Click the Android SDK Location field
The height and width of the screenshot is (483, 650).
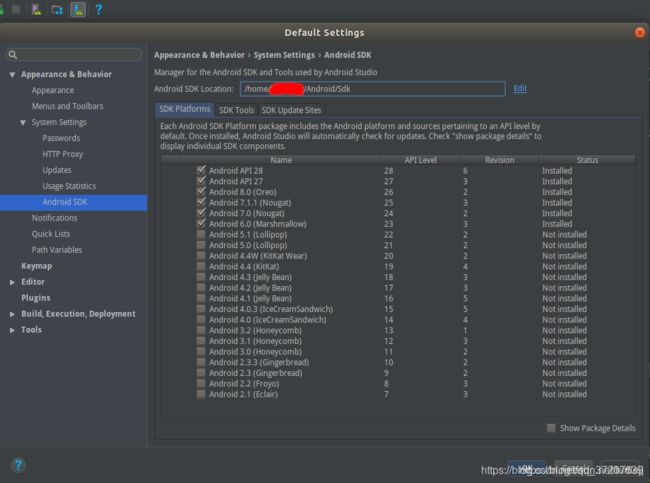372,89
